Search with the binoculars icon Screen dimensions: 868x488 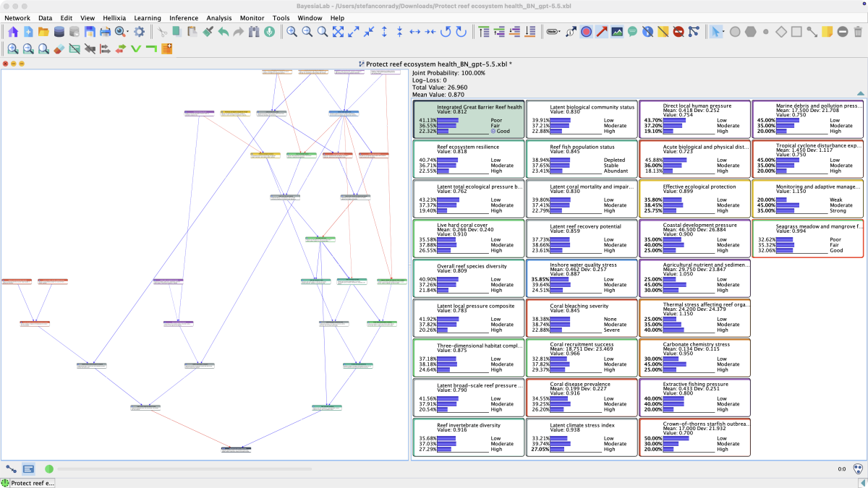[253, 32]
